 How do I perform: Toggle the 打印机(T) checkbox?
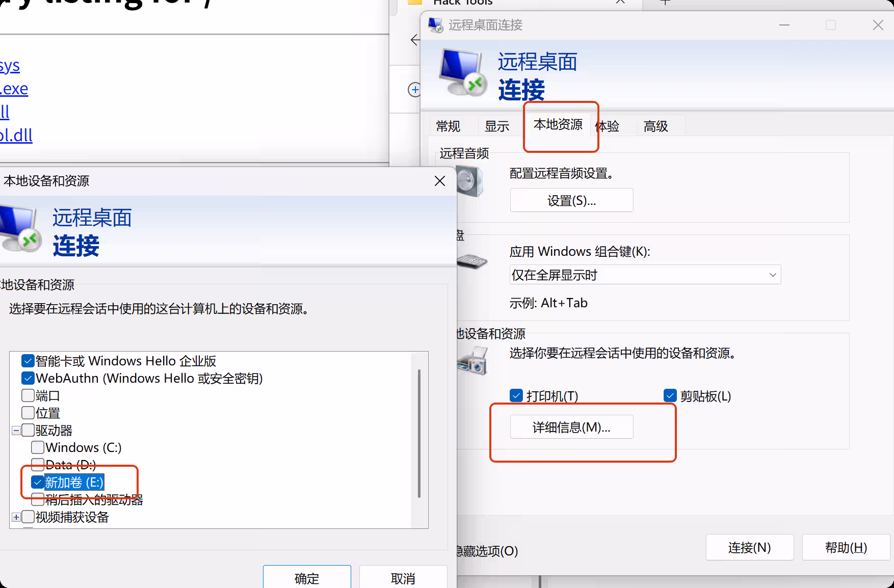(x=516, y=395)
